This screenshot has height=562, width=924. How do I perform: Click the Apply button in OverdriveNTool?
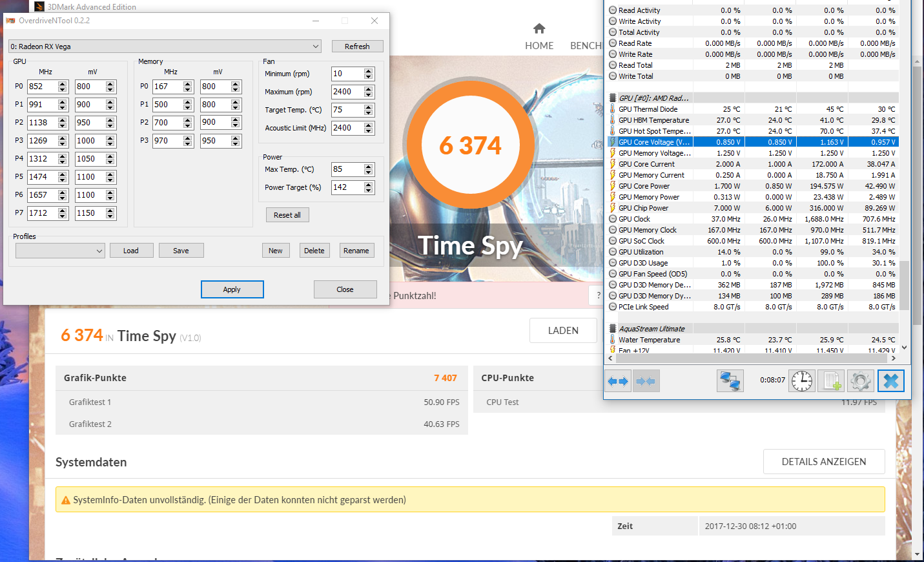(x=232, y=289)
